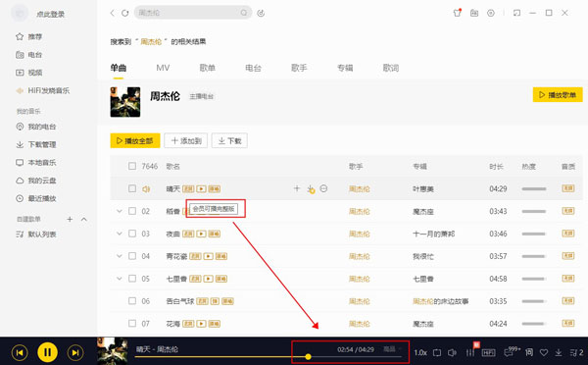
Task: Switch to the MV results tab
Action: pyautogui.click(x=163, y=68)
